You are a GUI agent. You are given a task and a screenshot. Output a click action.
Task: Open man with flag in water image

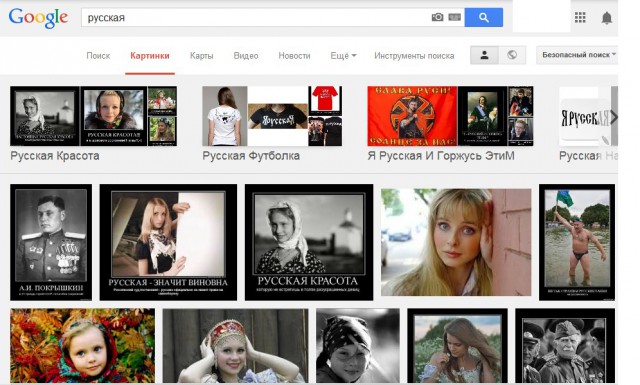[x=577, y=242]
